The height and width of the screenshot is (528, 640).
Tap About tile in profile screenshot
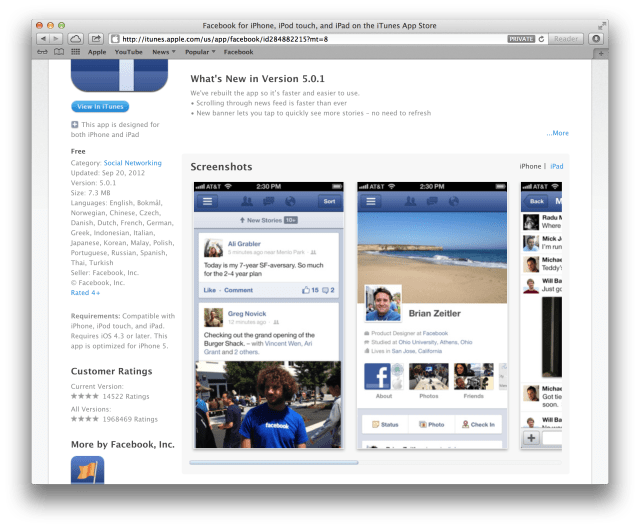[x=384, y=381]
